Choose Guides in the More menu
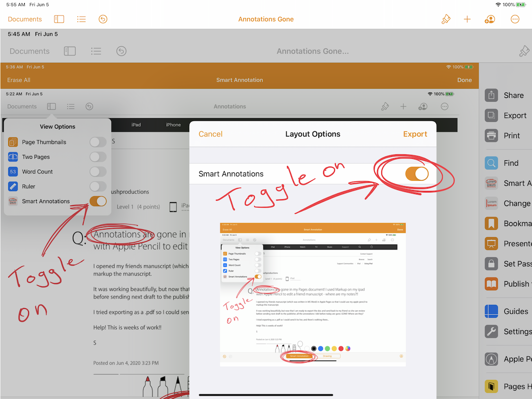Image resolution: width=532 pixels, height=399 pixels. (x=516, y=311)
